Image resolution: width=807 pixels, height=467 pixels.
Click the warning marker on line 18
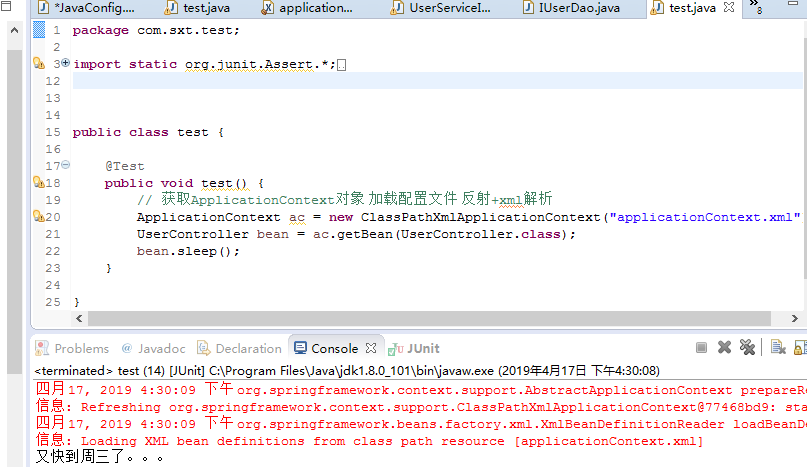[x=39, y=182]
